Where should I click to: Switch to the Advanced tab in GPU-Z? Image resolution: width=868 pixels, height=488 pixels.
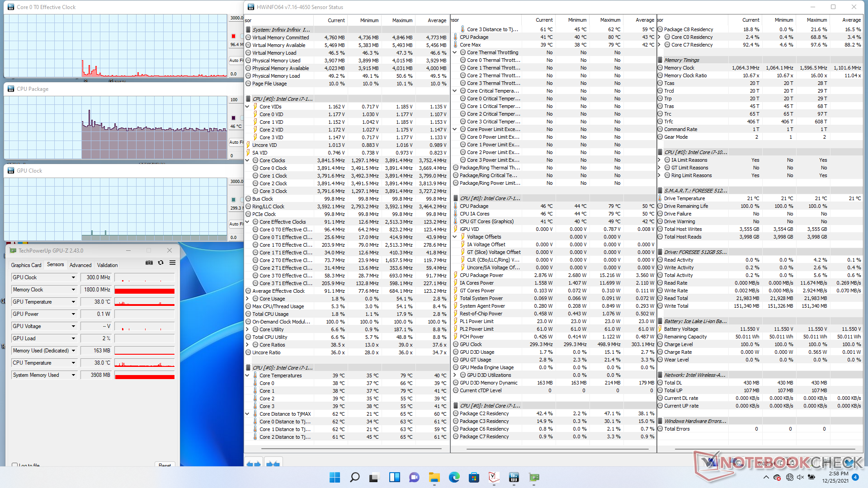(80, 265)
